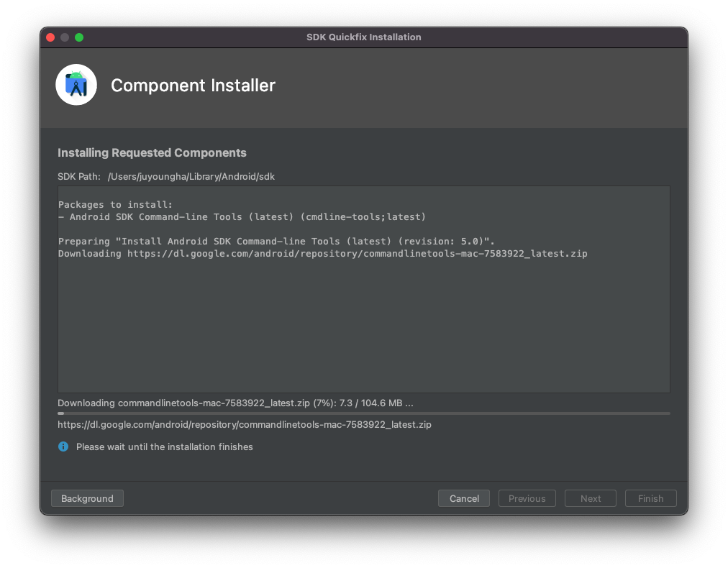Click the 'Downloading https://dl.google.com' log line
This screenshot has width=728, height=568.
tap(323, 253)
